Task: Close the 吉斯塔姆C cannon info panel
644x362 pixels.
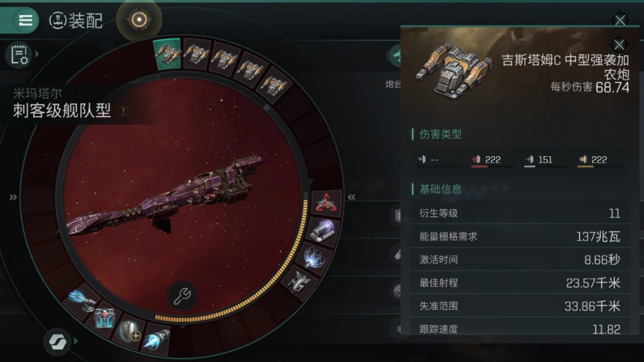Action: coord(619,45)
